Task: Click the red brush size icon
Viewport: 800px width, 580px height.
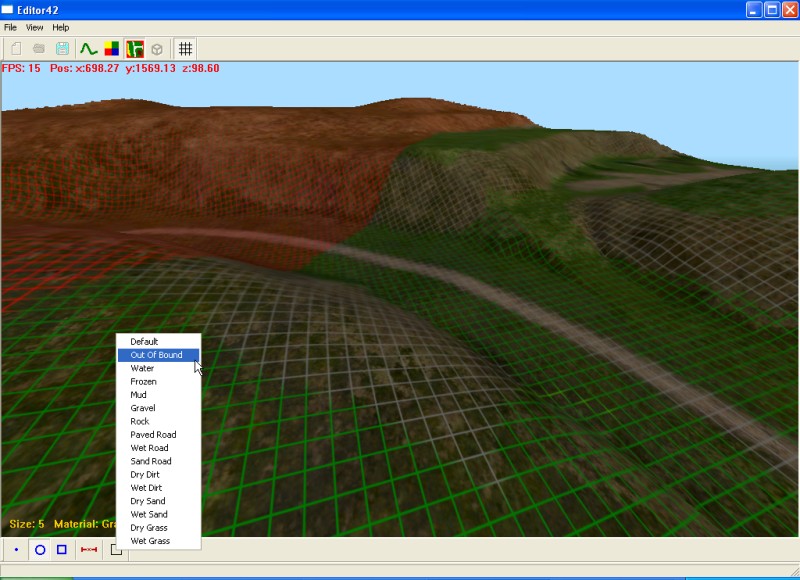Action: (89, 550)
